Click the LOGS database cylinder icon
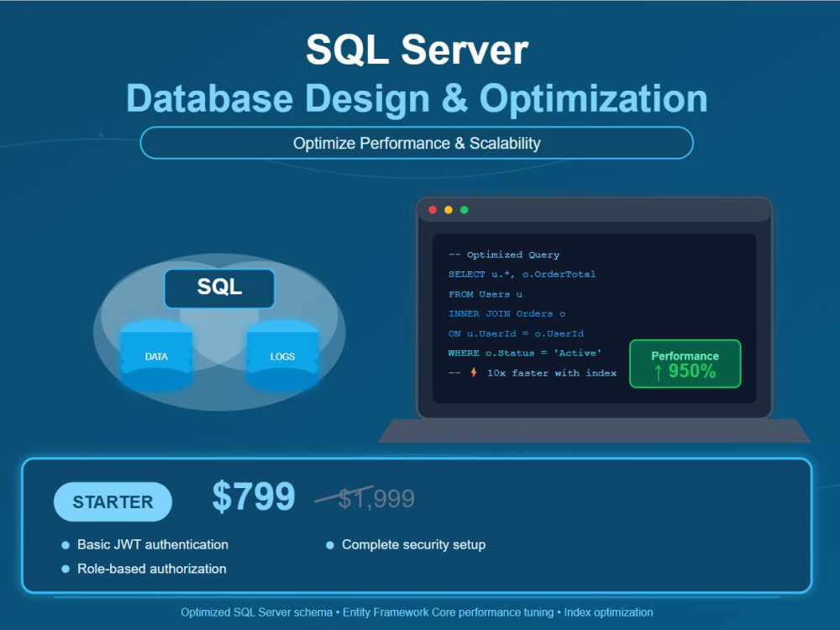Screen dimensions: 840x630 pyautogui.click(x=282, y=355)
